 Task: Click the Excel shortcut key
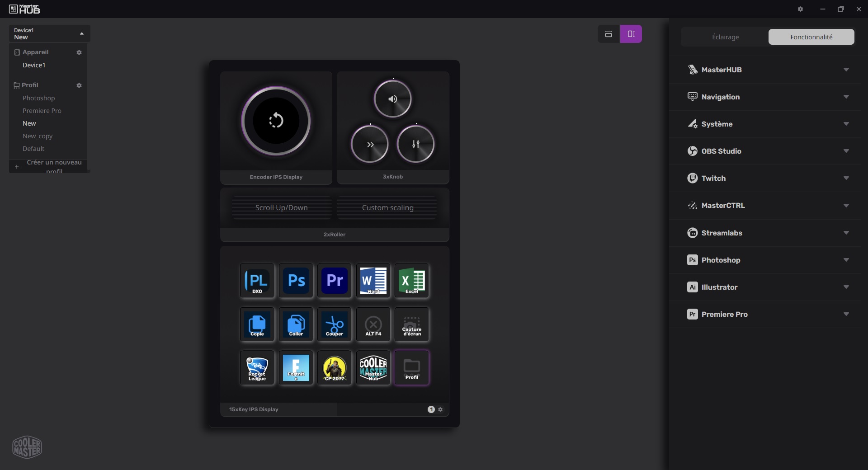[411, 281]
